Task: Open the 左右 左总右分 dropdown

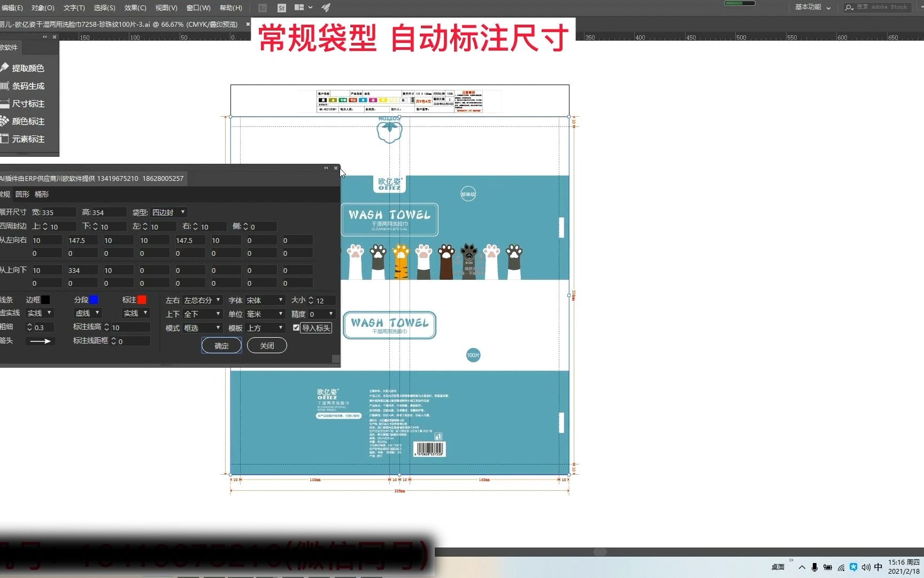Action: coord(202,300)
